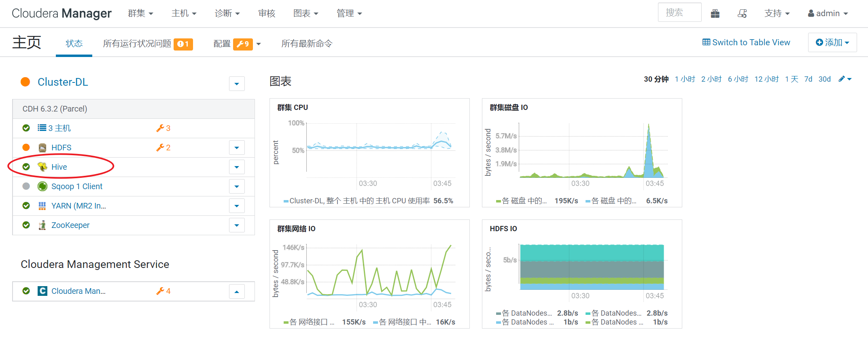The image size is (868, 350).
Task: Open the parcel gift box icon
Action: click(715, 13)
